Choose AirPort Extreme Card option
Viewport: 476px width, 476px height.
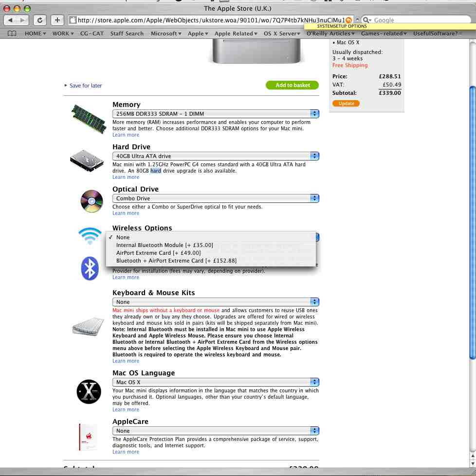coord(211,253)
